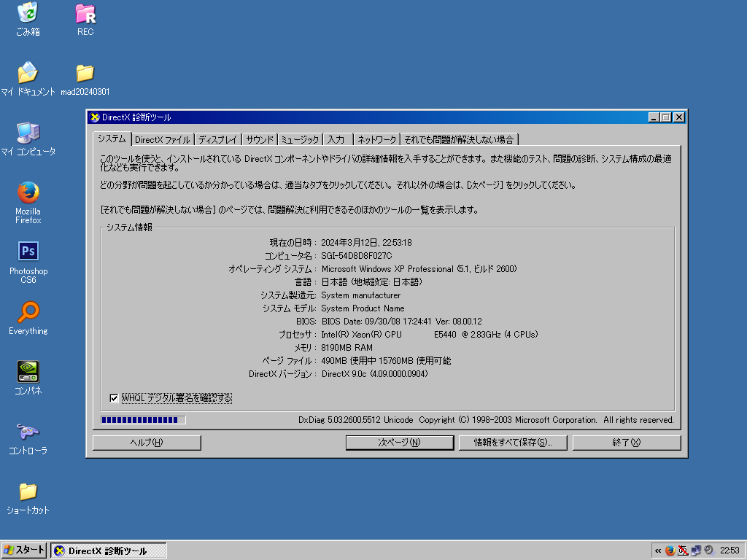Click the date 2024年3月12日, 22:53:18

pos(366,243)
